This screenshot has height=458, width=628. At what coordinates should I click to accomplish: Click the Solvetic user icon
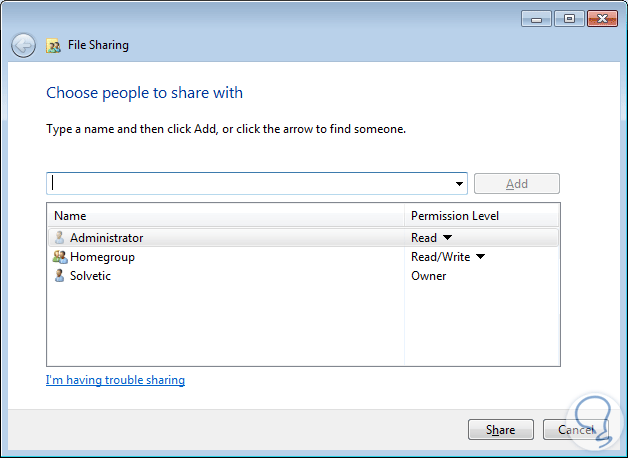[x=59, y=276]
